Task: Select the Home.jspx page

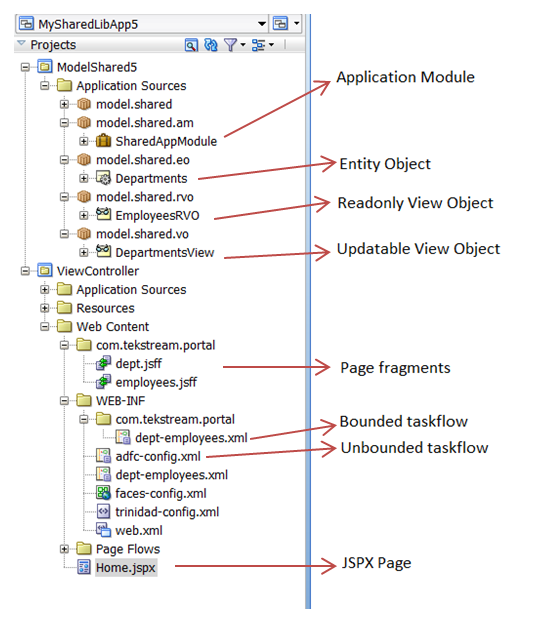Action: coord(125,568)
